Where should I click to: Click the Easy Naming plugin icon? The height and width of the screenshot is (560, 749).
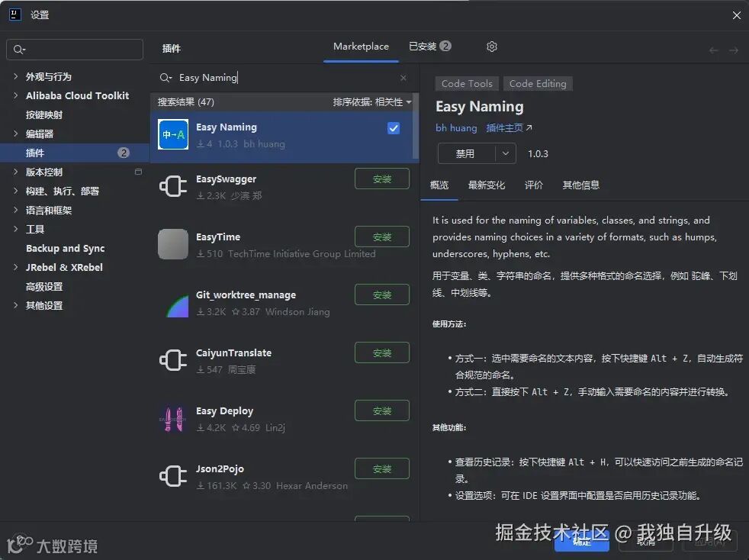[173, 134]
